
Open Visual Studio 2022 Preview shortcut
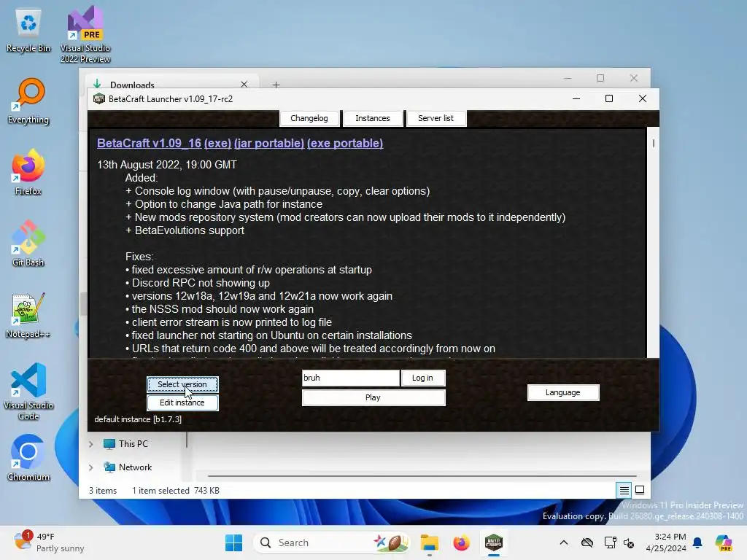85,34
